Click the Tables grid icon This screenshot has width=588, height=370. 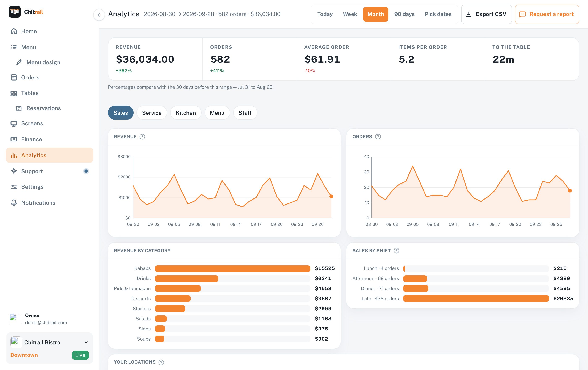pos(14,93)
